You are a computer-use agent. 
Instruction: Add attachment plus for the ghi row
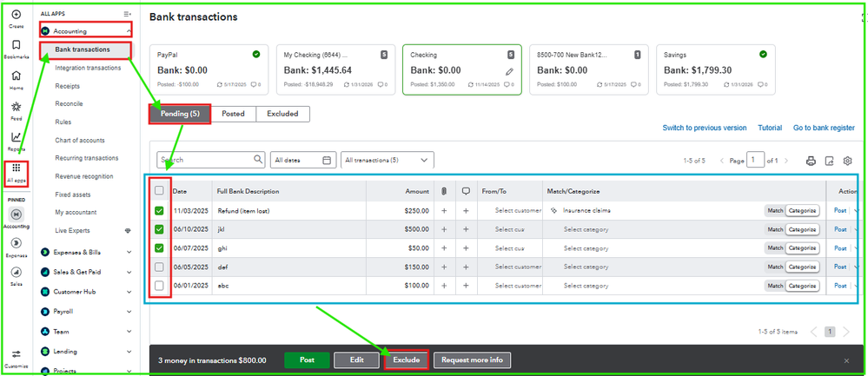(444, 248)
